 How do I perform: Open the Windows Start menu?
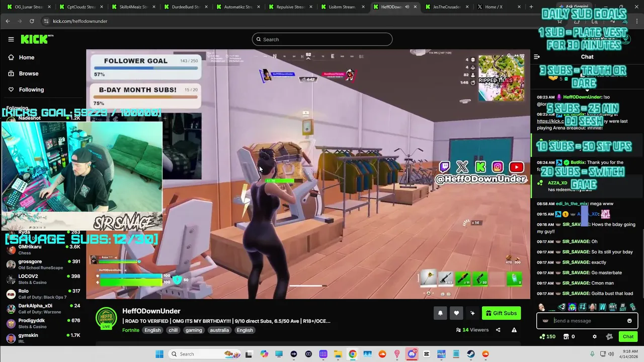coord(159,354)
